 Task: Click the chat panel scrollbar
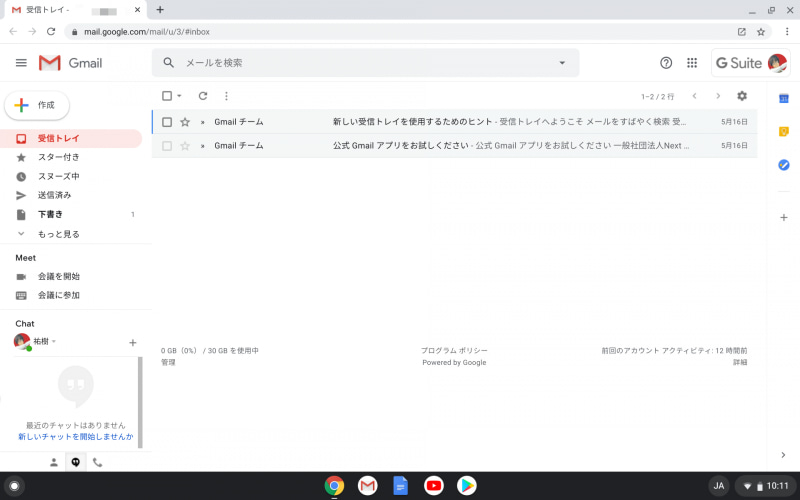point(140,403)
